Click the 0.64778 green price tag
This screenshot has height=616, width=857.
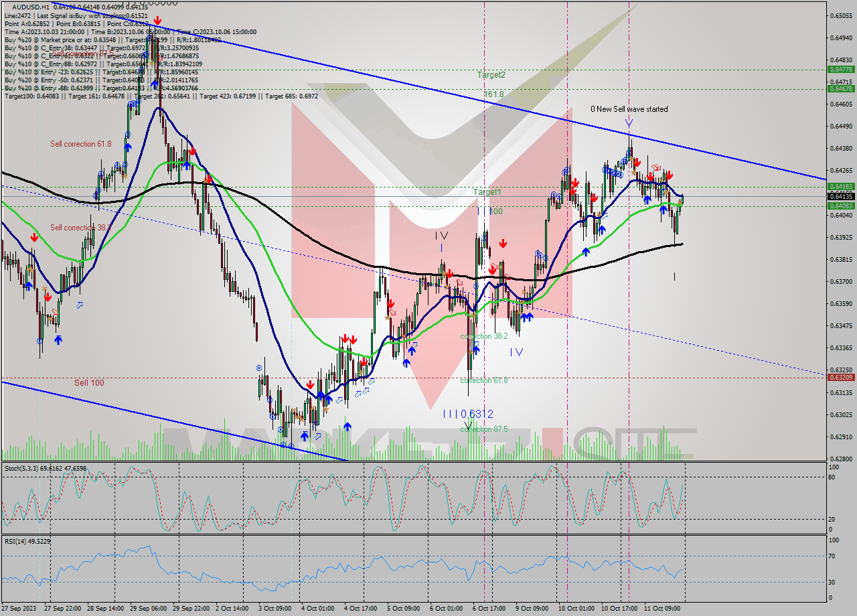click(840, 69)
